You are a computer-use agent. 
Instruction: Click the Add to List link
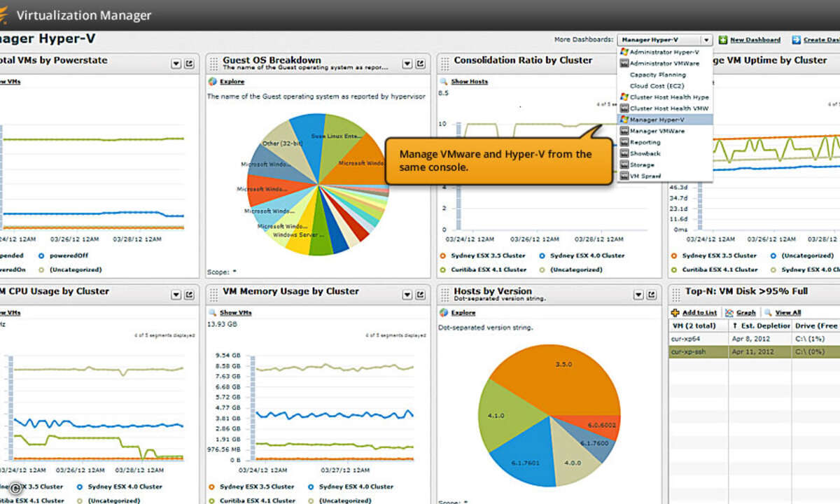699,313
